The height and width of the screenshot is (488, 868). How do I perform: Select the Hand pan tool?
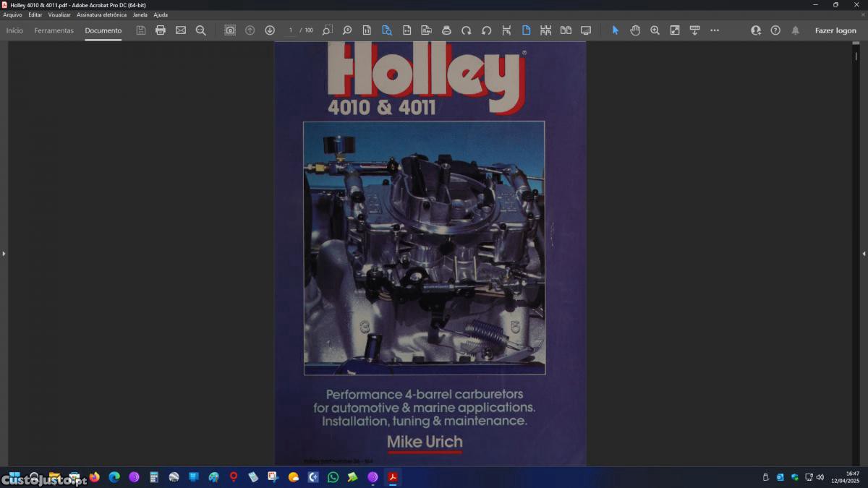click(635, 30)
